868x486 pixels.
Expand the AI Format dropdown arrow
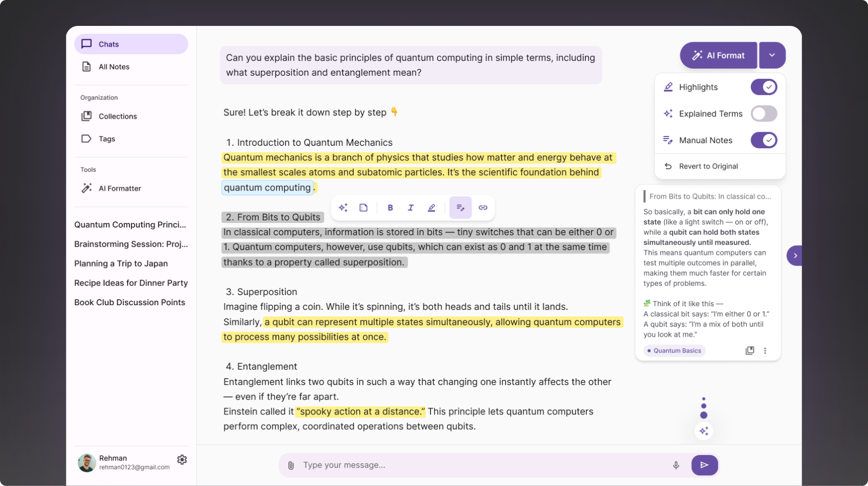click(x=772, y=55)
